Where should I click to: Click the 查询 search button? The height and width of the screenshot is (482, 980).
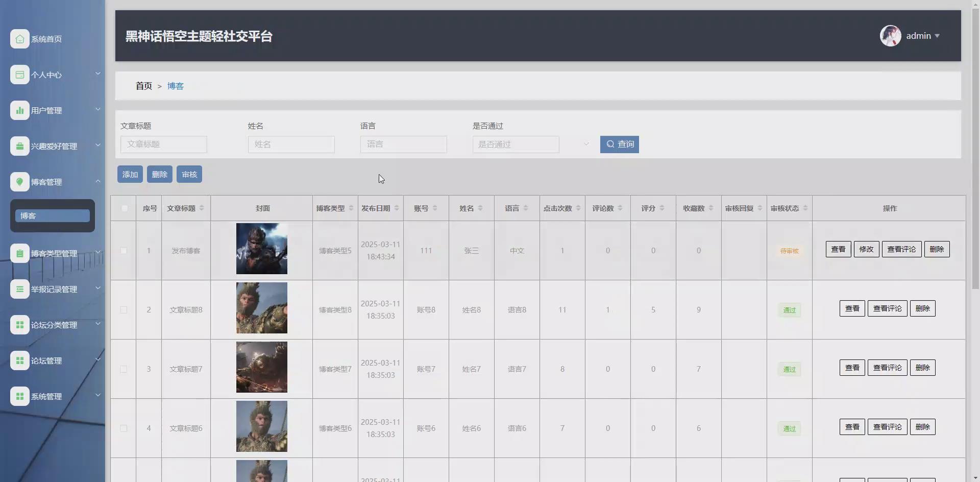(x=620, y=144)
